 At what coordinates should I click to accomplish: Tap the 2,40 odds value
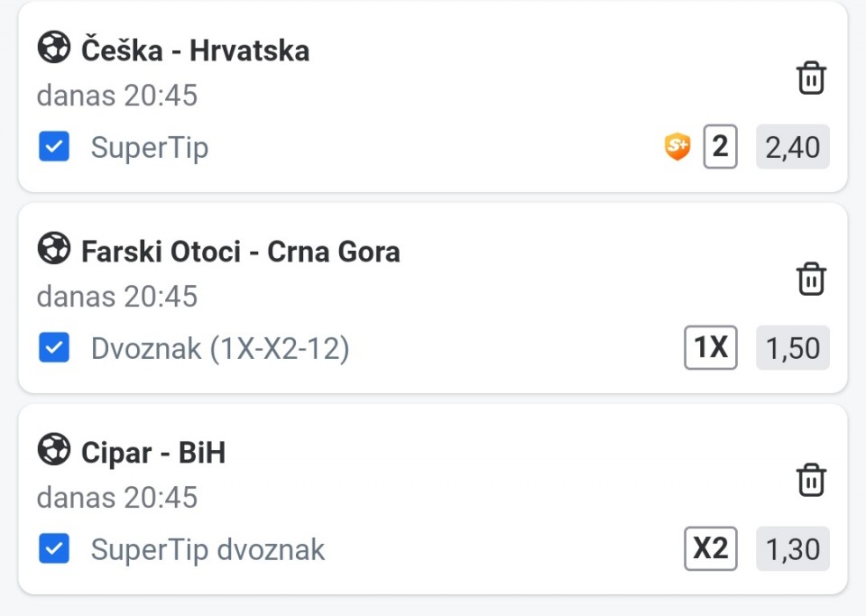tap(792, 147)
